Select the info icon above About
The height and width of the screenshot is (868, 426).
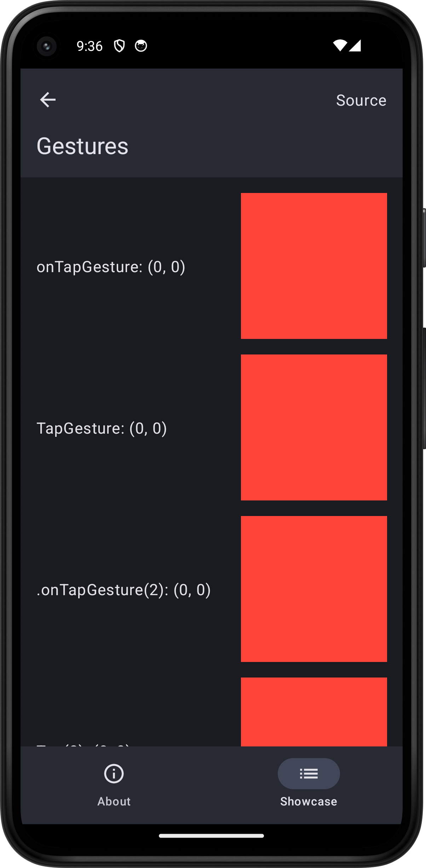113,773
